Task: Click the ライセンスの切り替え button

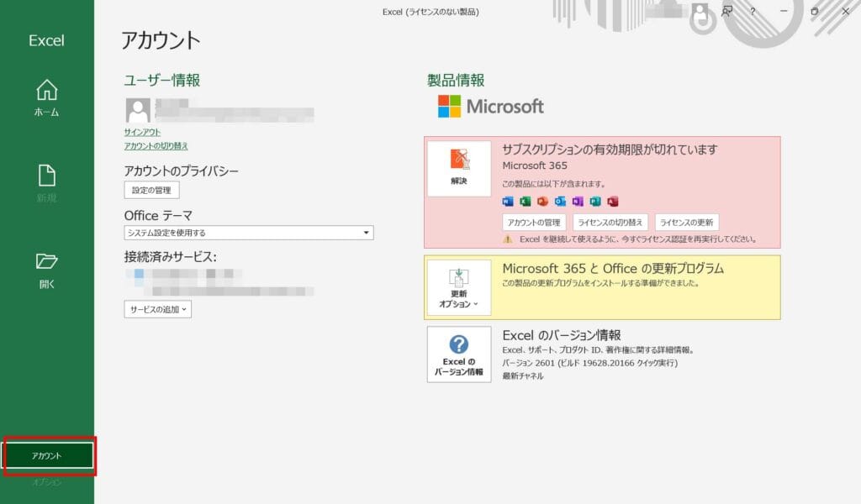Action: (x=610, y=223)
